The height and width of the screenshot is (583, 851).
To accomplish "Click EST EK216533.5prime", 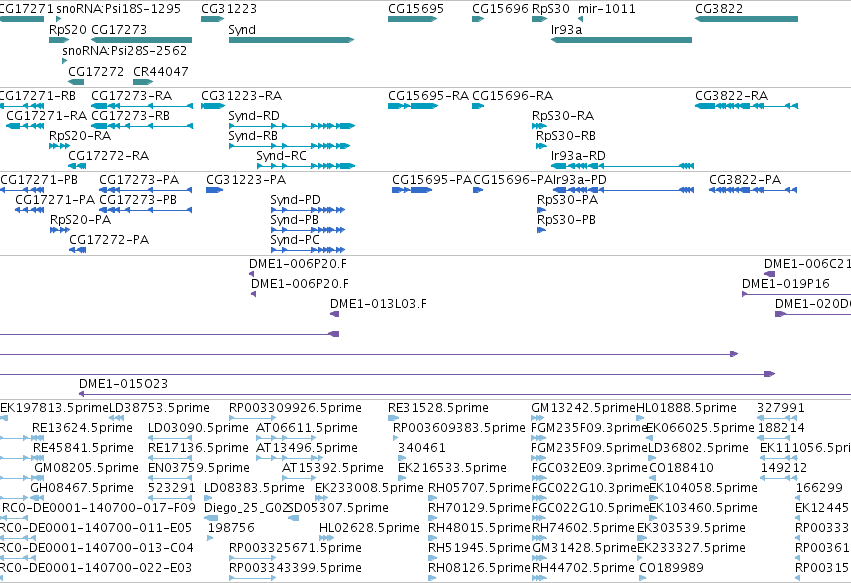I will pyautogui.click(x=402, y=478).
